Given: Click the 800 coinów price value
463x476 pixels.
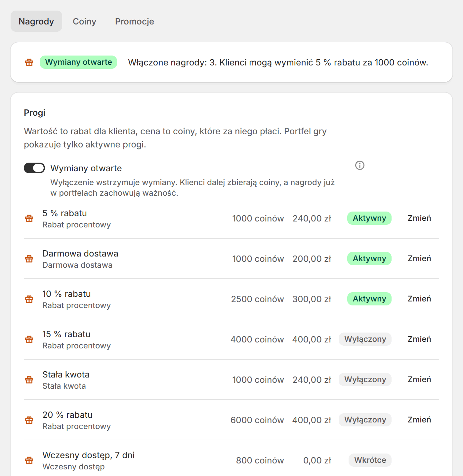Looking at the screenshot, I should click(260, 460).
